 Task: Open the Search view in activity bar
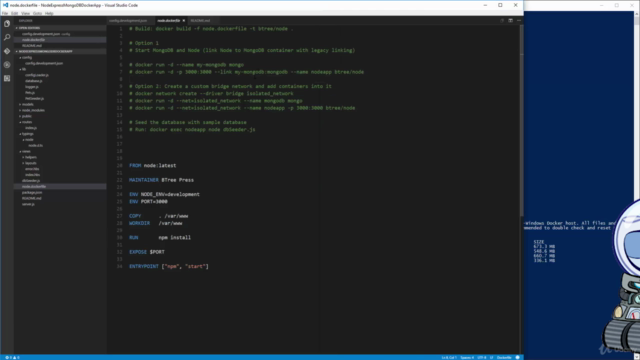(x=7, y=37)
